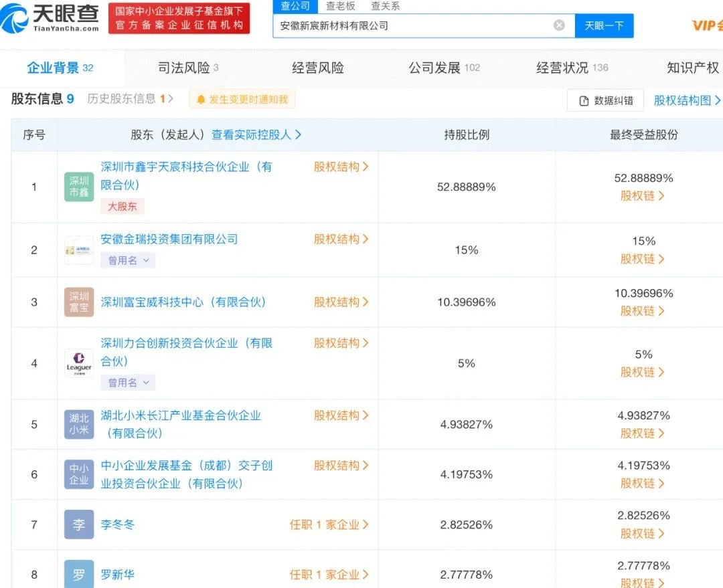Click the Leaguer company logo

(x=79, y=363)
